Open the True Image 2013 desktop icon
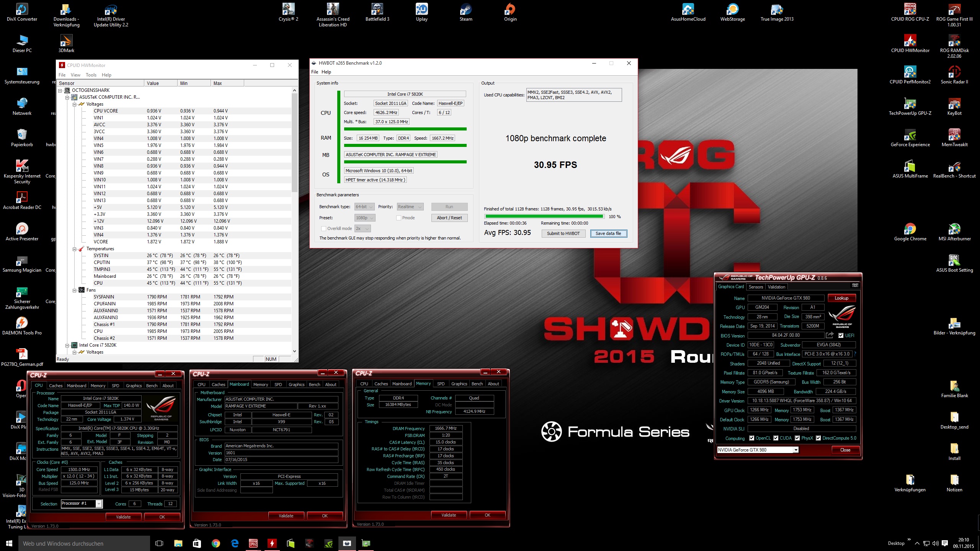 [x=777, y=12]
